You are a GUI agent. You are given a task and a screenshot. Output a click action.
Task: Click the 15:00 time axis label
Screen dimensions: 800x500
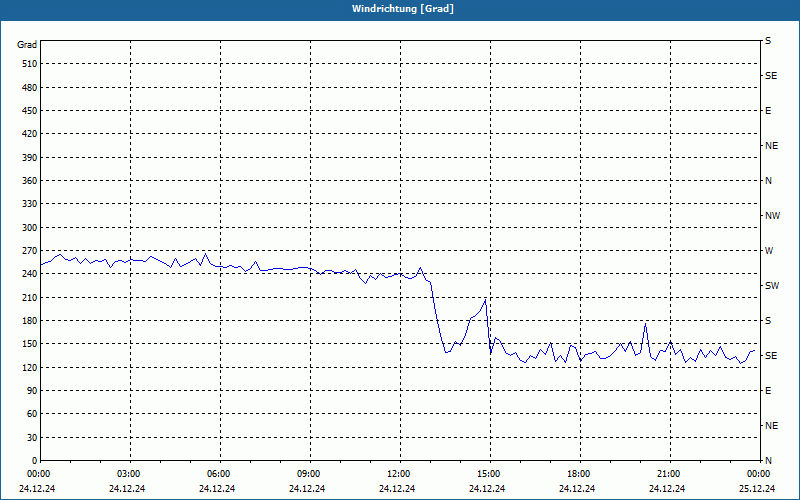[x=488, y=474]
